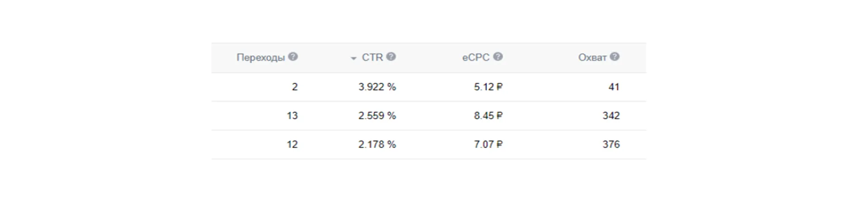This screenshot has height=203, width=868.
Task: Click help icon next to Переходы
Action: (x=293, y=57)
